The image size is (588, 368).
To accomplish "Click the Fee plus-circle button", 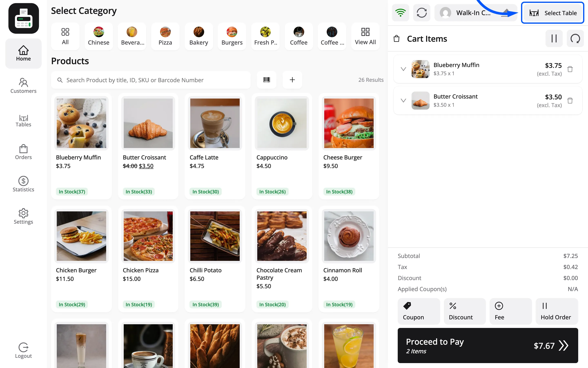I will coord(510,311).
